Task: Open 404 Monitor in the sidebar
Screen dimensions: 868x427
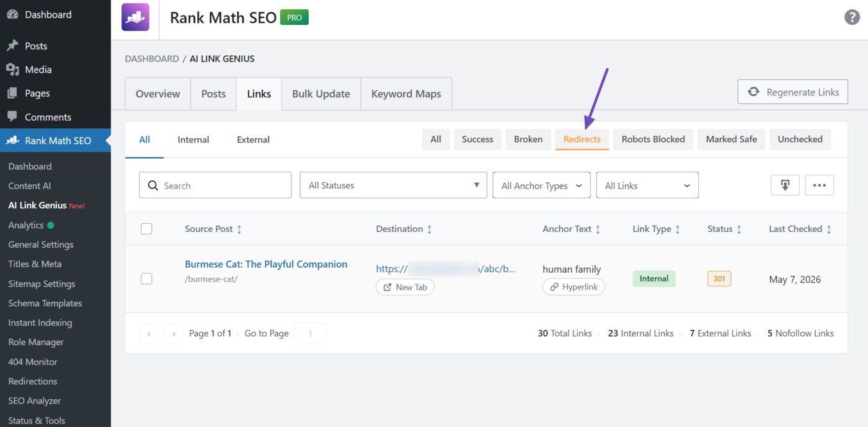Action: [33, 362]
